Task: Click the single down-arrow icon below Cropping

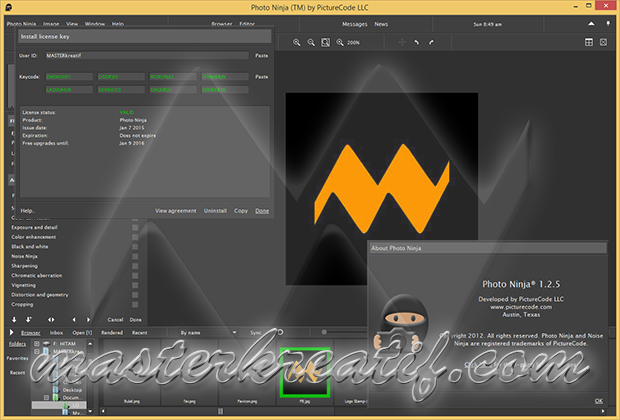Action: pos(14,320)
